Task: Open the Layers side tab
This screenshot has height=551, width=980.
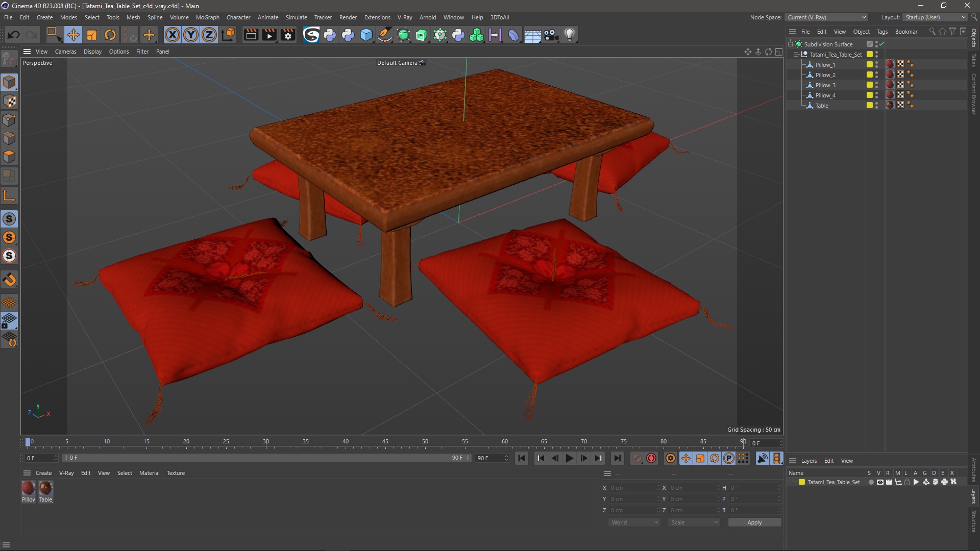Action: pyautogui.click(x=974, y=496)
